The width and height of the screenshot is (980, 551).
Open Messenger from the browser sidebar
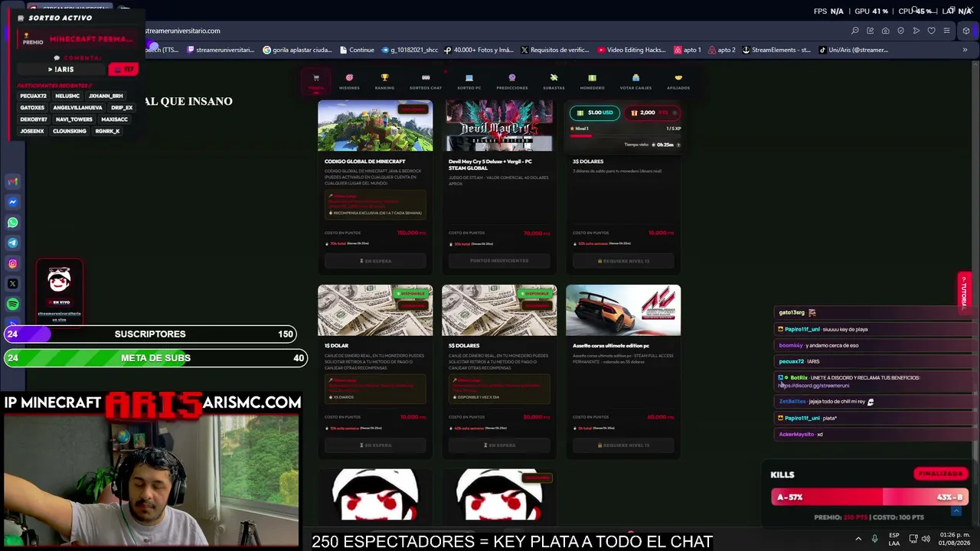click(12, 202)
